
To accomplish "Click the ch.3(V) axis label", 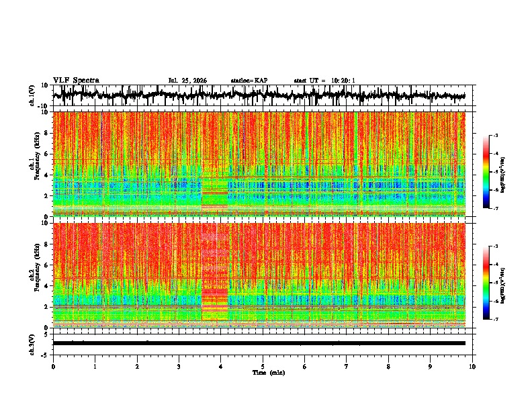I will pos(32,345).
